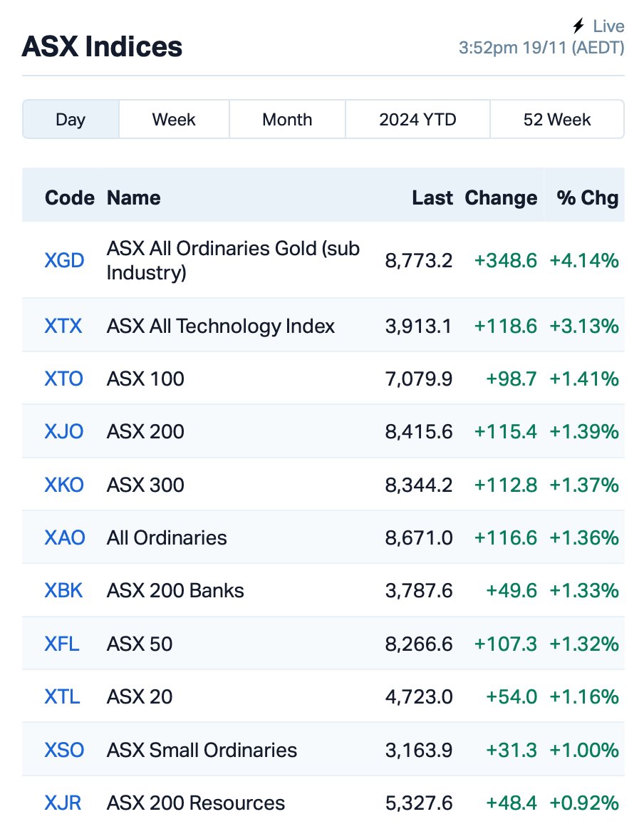
Task: Click the XBK banks code link
Action: [x=63, y=591]
